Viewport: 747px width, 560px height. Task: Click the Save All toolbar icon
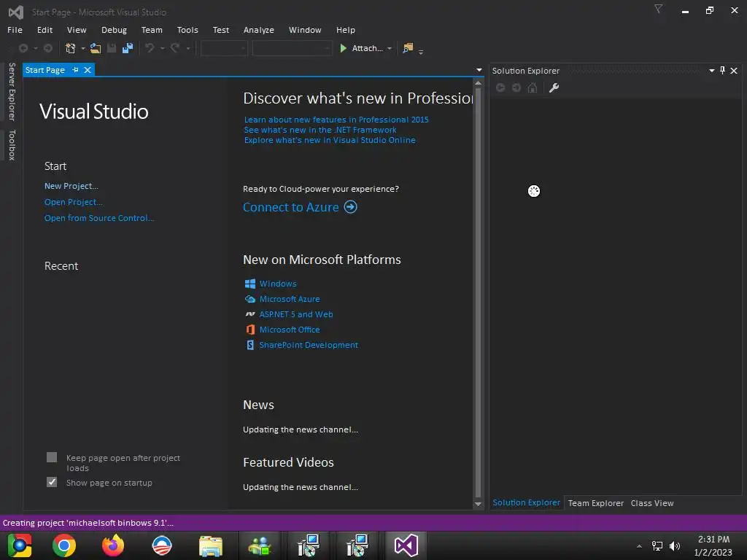127,48
